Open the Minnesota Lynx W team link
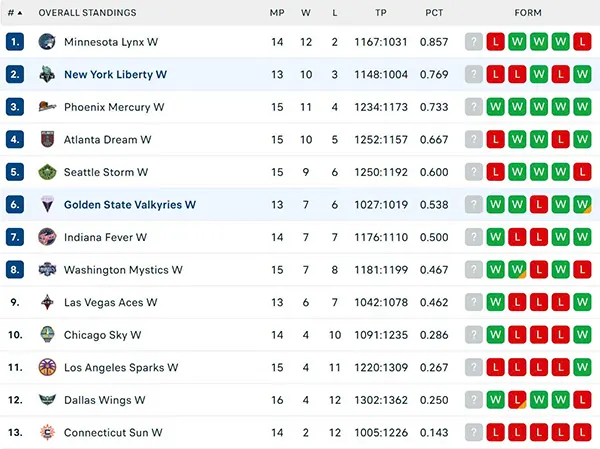 (111, 42)
